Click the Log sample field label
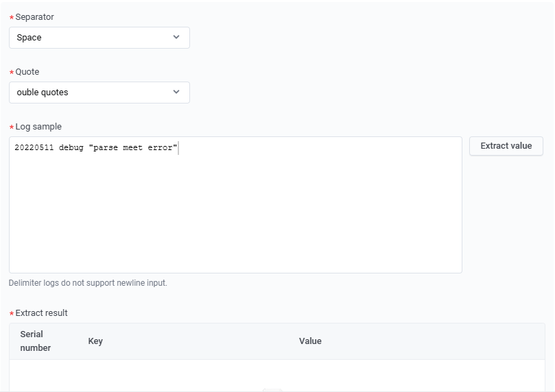Viewport: 555px width, 392px height. coord(38,127)
